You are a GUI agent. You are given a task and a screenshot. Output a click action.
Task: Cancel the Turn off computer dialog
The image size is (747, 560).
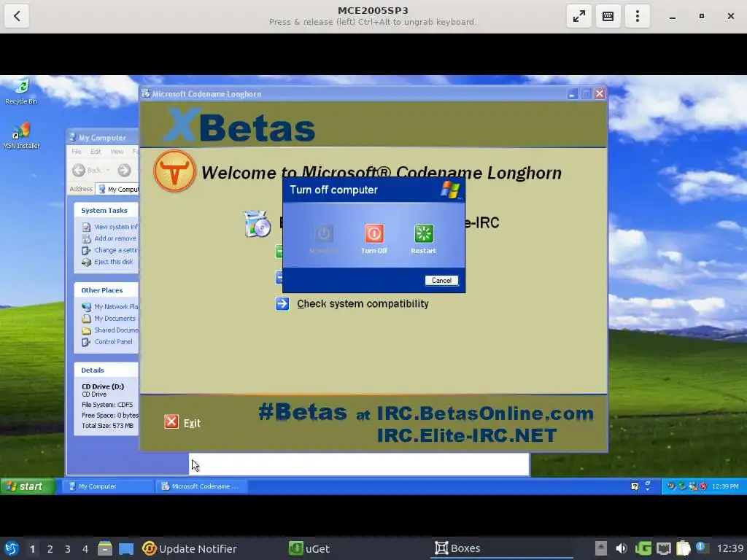click(x=441, y=281)
